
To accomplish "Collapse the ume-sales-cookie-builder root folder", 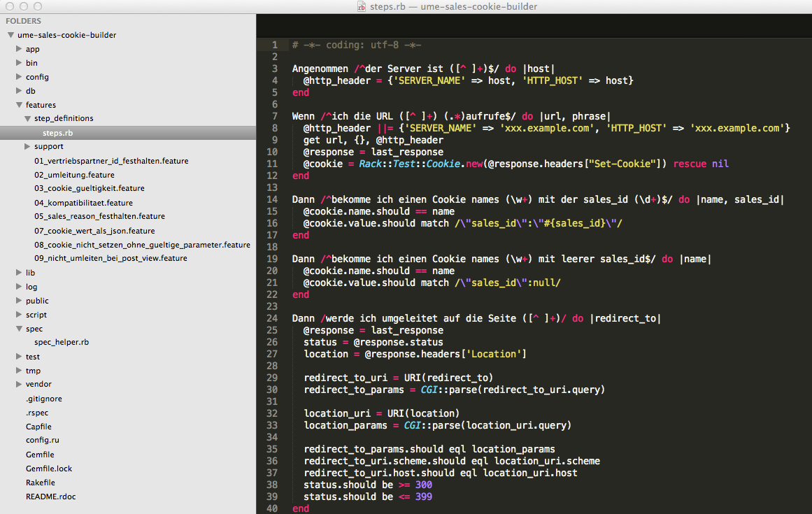I will click(10, 35).
